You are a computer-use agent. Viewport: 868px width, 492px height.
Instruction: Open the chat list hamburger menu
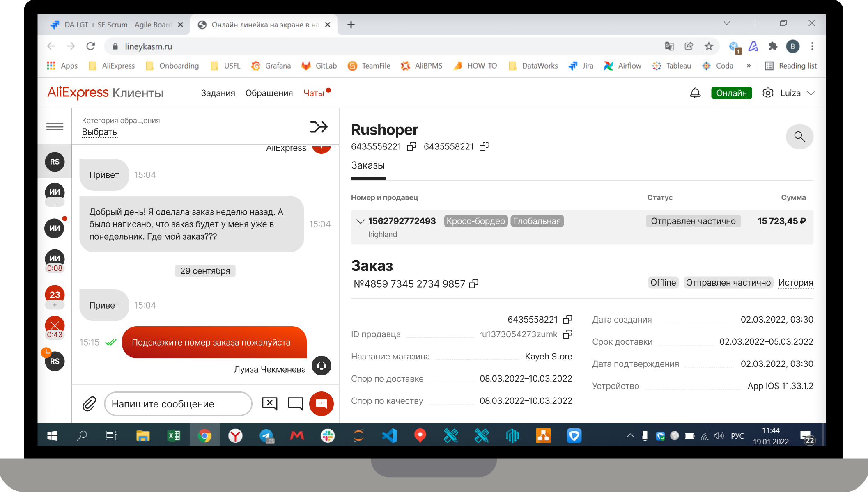pyautogui.click(x=55, y=127)
